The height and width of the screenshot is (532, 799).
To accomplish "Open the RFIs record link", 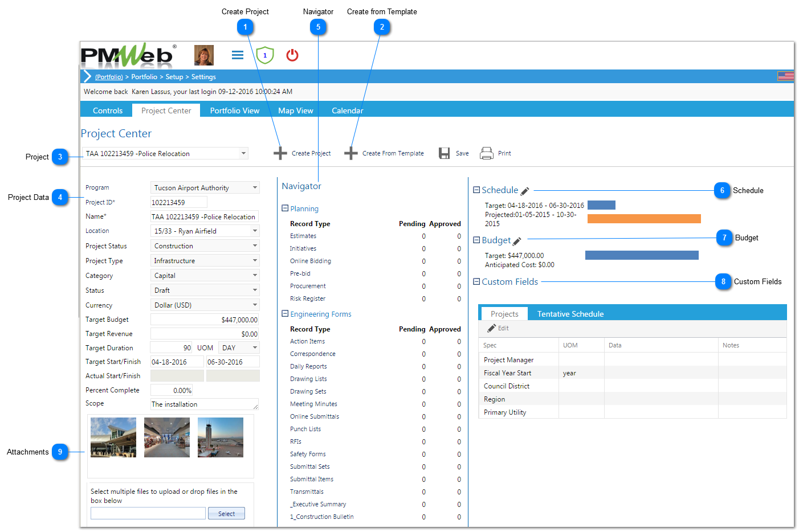I will [296, 441].
